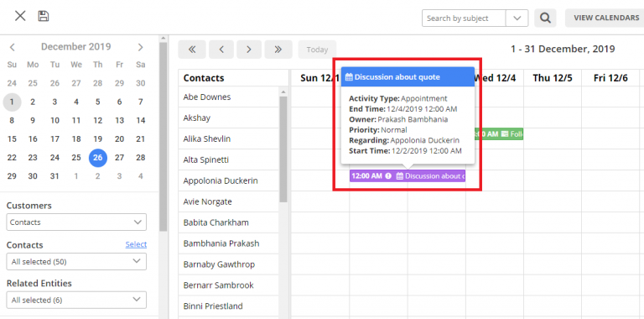Click the double-left skip back arrow button

click(192, 50)
